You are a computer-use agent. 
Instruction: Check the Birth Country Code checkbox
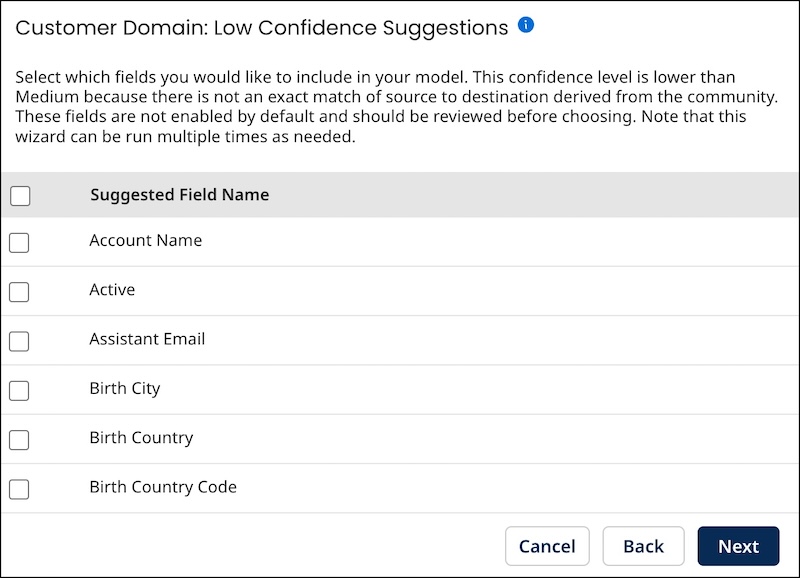[x=18, y=487]
